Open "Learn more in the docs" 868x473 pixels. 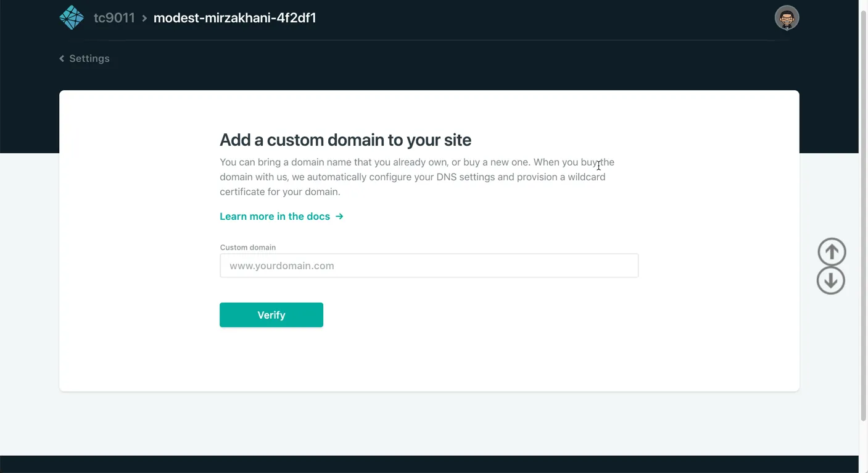[275, 217]
